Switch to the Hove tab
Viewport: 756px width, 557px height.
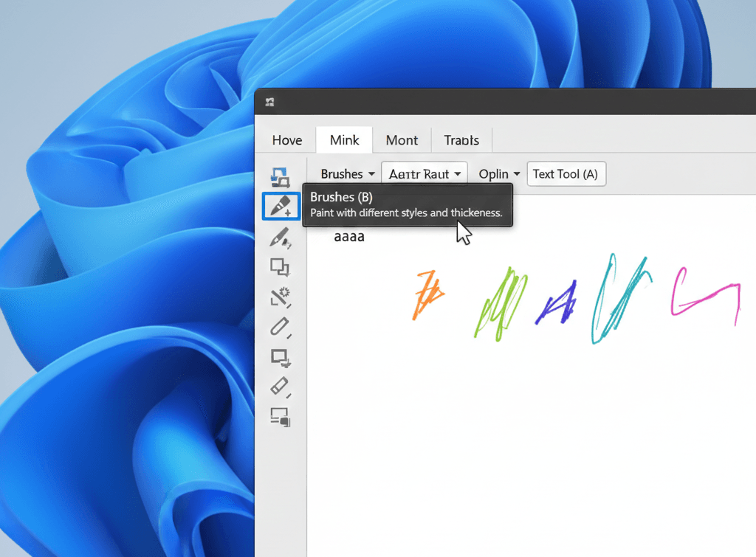coord(286,140)
